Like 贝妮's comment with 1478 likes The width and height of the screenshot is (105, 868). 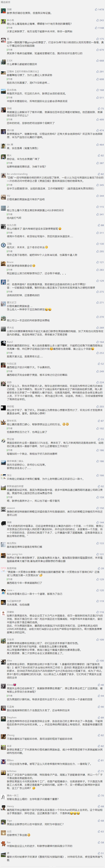point(100,10)
